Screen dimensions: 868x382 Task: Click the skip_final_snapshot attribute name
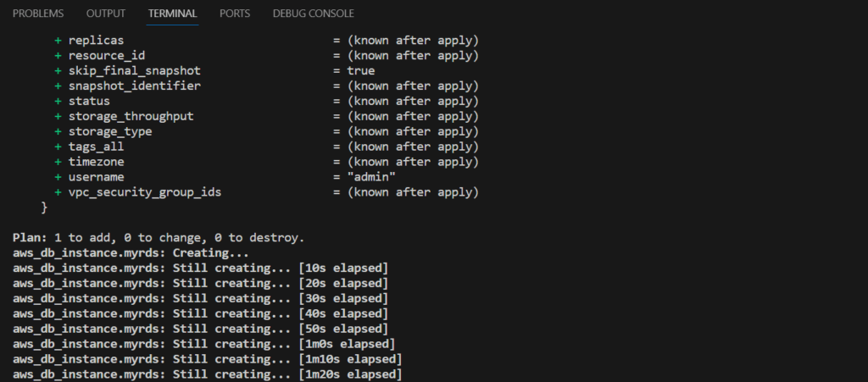click(x=135, y=71)
